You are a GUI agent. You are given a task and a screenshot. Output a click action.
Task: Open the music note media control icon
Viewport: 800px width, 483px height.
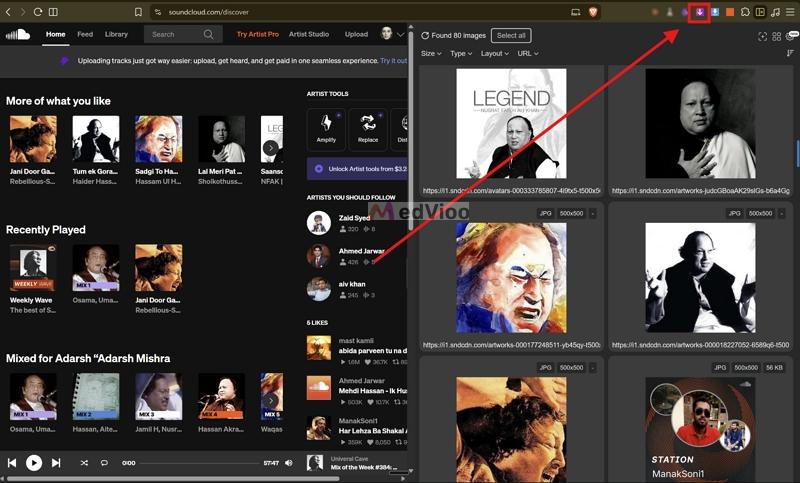[776, 12]
